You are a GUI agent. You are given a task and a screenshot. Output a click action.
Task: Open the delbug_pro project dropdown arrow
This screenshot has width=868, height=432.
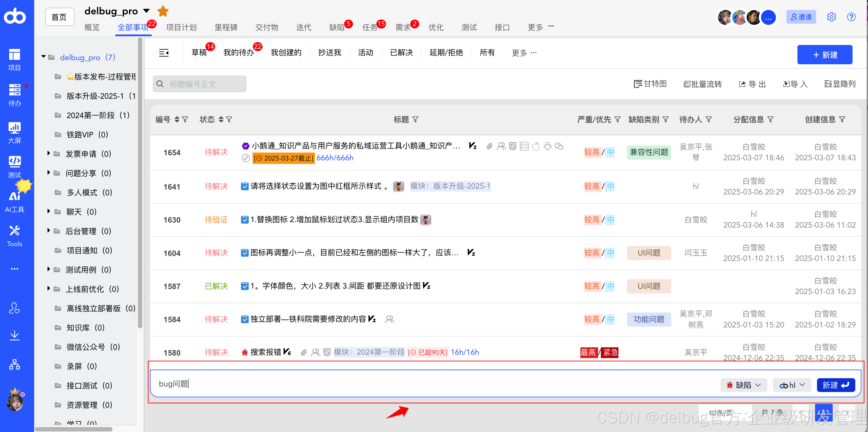[147, 11]
